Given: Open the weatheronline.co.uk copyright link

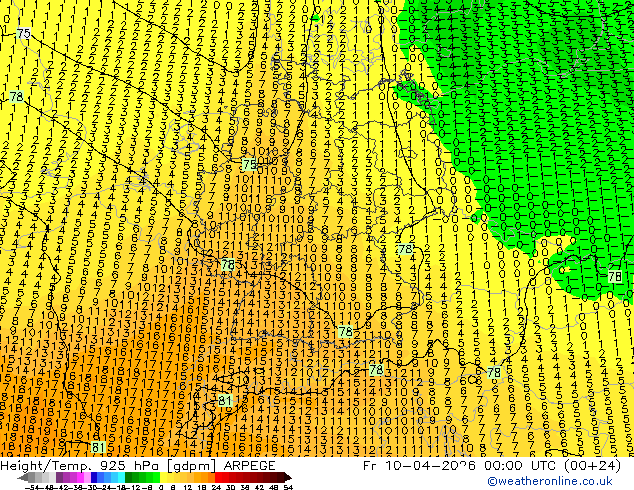Looking at the screenshot, I should click(549, 481).
